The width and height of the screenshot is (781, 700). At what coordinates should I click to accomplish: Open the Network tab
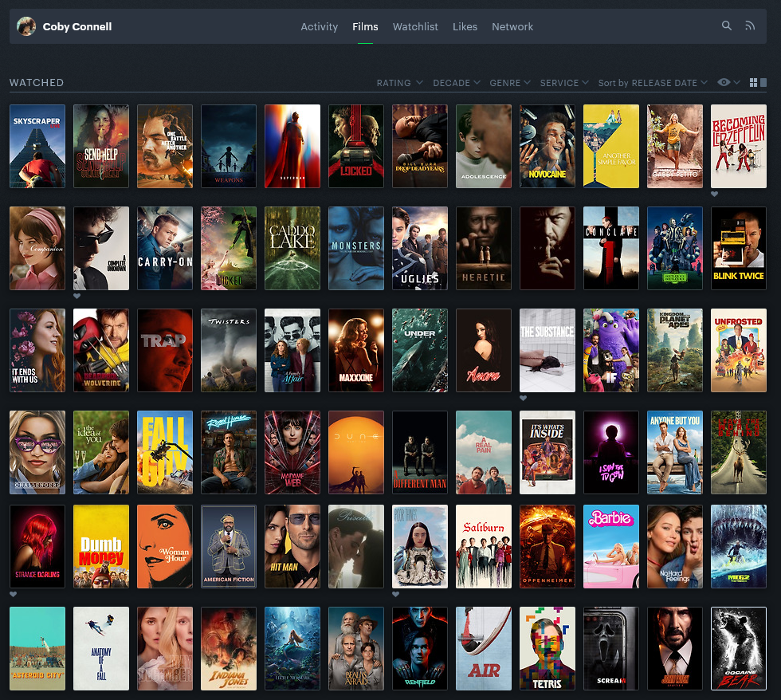(x=512, y=26)
